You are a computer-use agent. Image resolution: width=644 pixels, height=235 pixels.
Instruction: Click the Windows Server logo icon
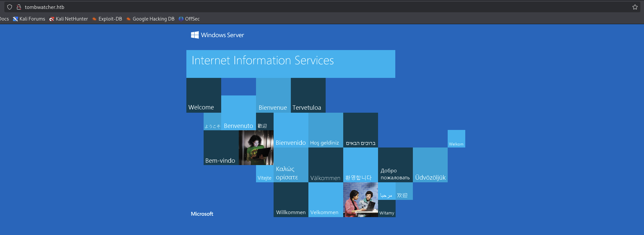coord(195,35)
